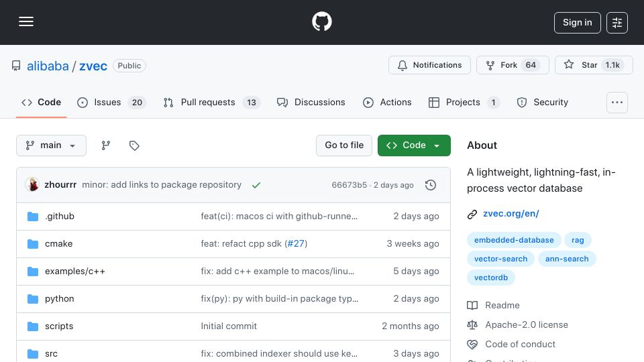View tags via tag icon

pos(134,145)
